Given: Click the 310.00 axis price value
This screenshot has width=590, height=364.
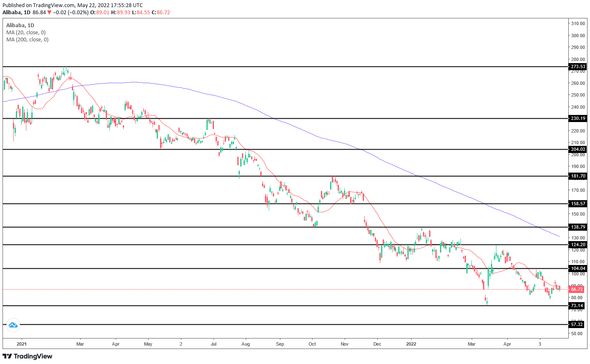Looking at the screenshot, I should click(578, 23).
